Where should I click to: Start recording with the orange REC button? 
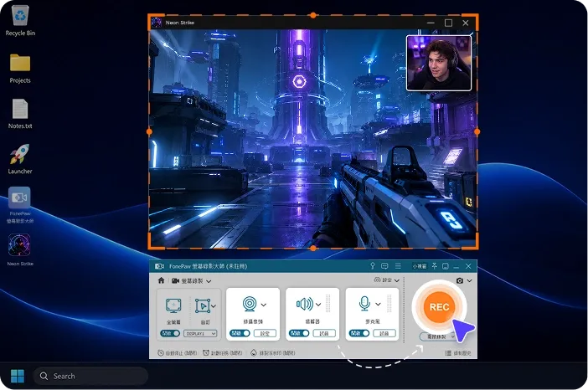pos(439,307)
